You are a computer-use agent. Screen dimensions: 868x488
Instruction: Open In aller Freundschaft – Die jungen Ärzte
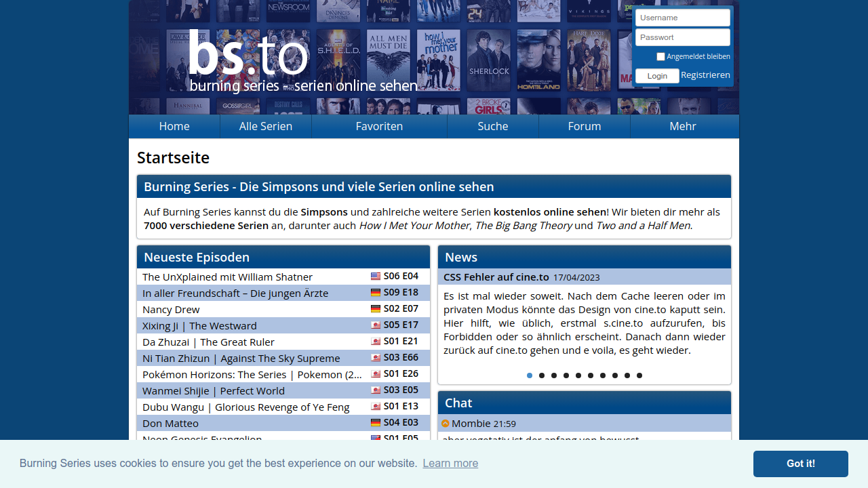pyautogui.click(x=235, y=293)
